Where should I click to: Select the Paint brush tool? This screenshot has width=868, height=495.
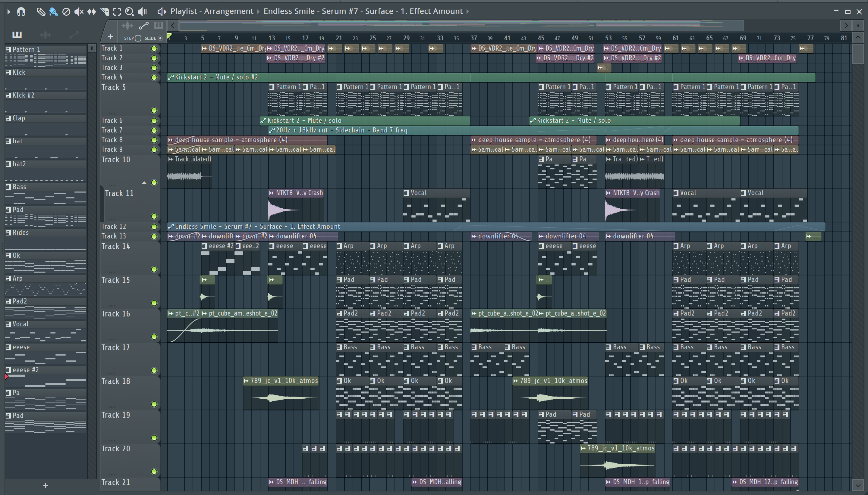click(53, 11)
